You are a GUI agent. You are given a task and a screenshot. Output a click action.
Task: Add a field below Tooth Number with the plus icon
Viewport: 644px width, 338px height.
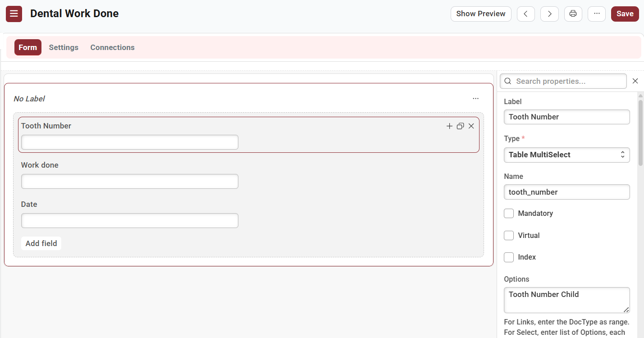449,126
